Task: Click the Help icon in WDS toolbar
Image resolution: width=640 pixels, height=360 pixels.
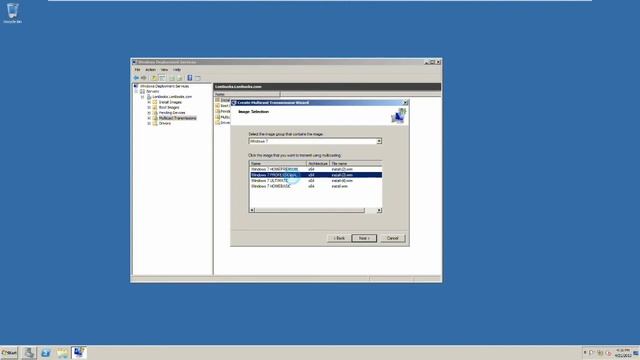Action: (190, 78)
